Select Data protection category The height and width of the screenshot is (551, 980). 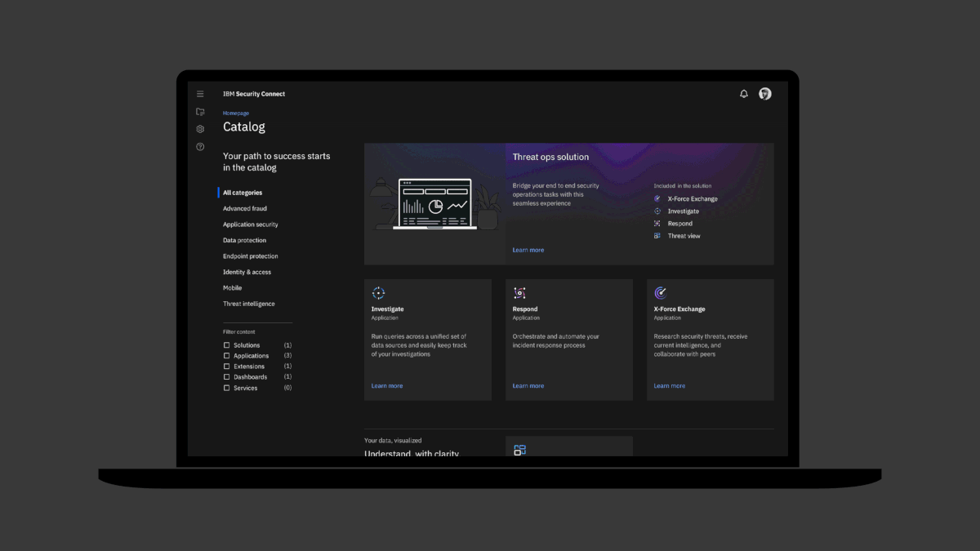244,241
